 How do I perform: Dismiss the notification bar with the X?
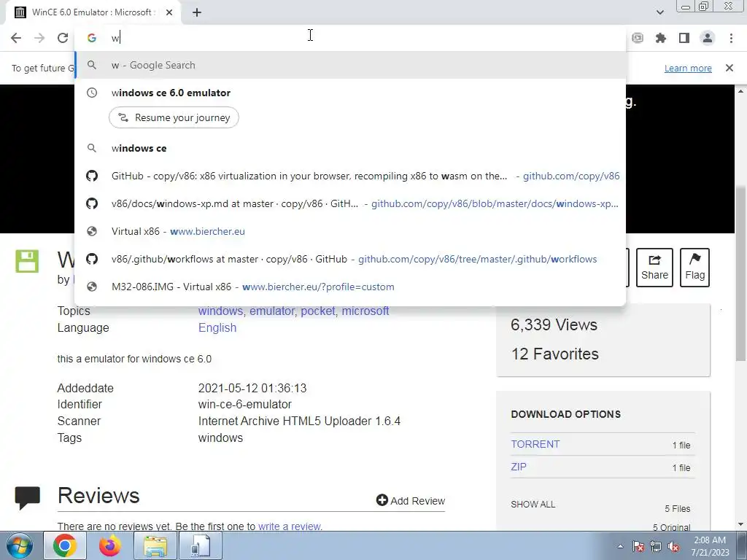coord(729,68)
